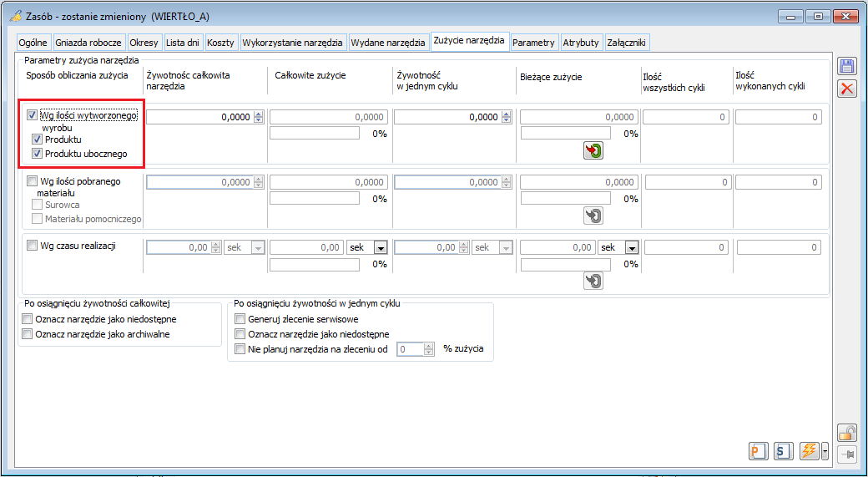Click the Ilość wykonanych cykli field in the product quantity row
Screen dimensions: 868x477
779,117
